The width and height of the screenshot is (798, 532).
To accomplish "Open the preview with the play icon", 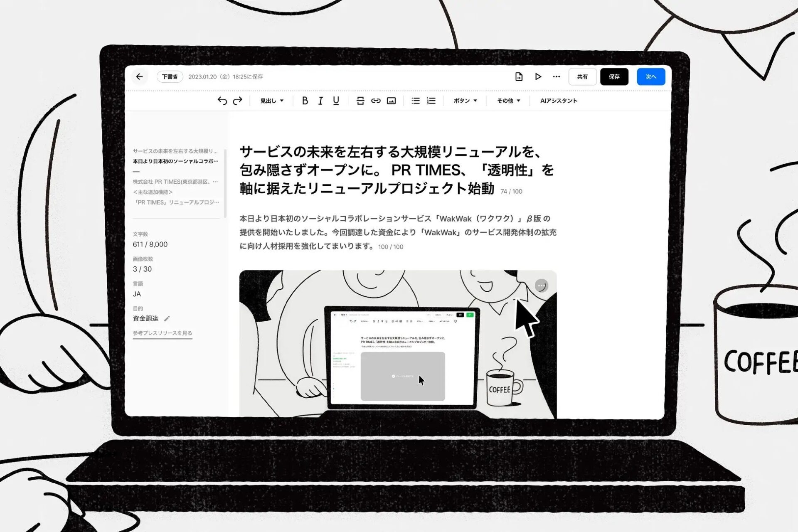I will (538, 76).
